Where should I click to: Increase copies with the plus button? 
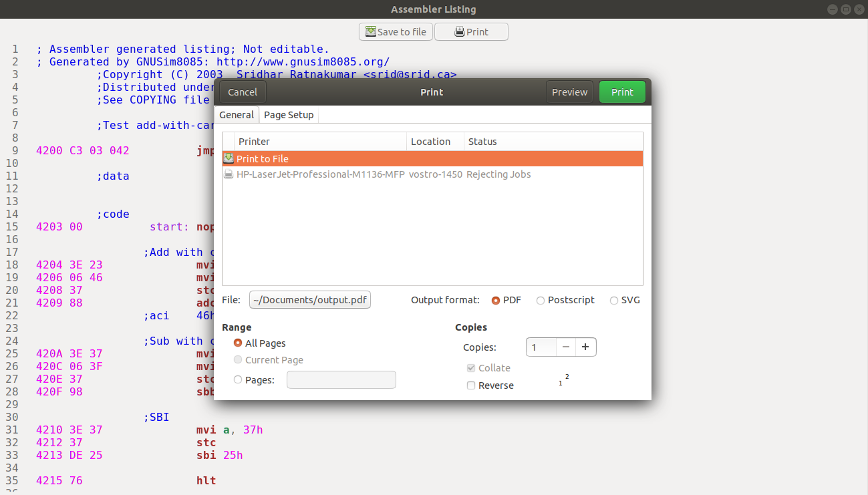pyautogui.click(x=585, y=347)
